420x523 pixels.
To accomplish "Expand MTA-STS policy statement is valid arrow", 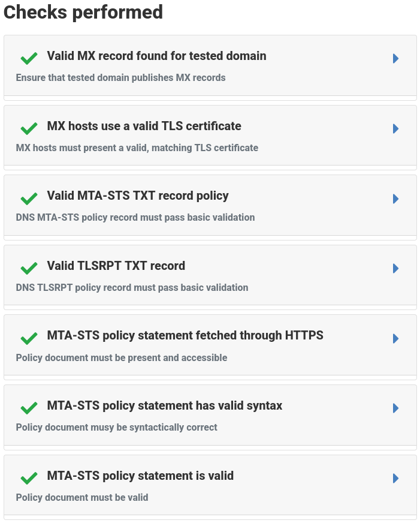I will point(395,478).
